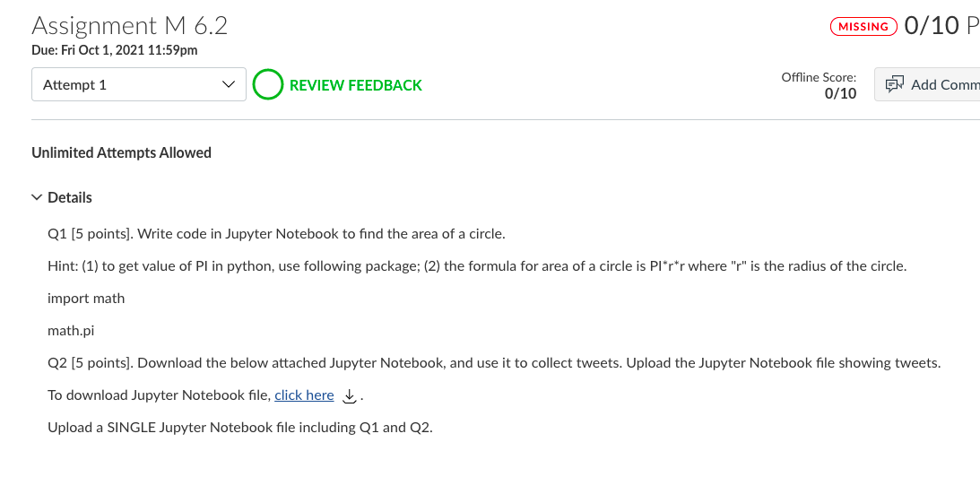Click the speech bubble comment icon
Image resolution: width=980 pixels, height=503 pixels.
(x=895, y=84)
